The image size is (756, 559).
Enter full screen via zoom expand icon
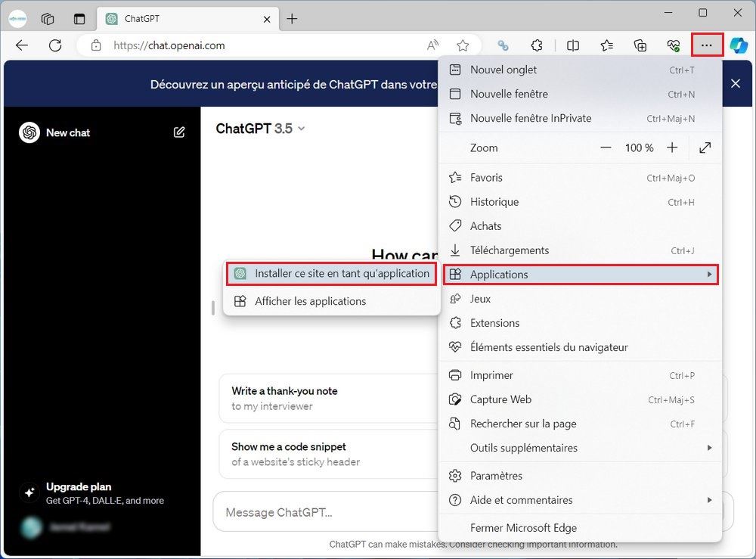[705, 148]
